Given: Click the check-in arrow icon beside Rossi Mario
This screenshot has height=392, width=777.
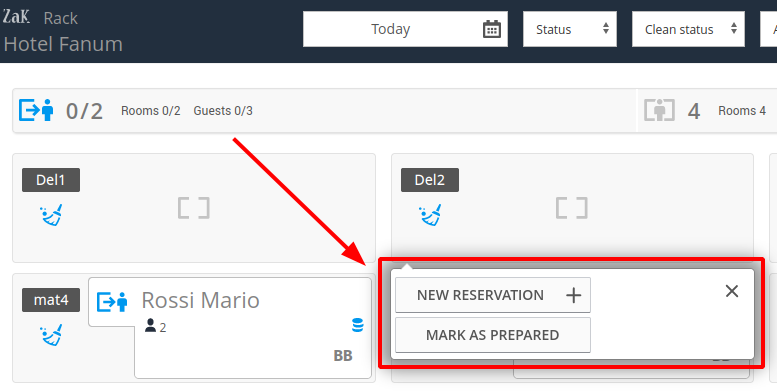Looking at the screenshot, I should point(112,302).
